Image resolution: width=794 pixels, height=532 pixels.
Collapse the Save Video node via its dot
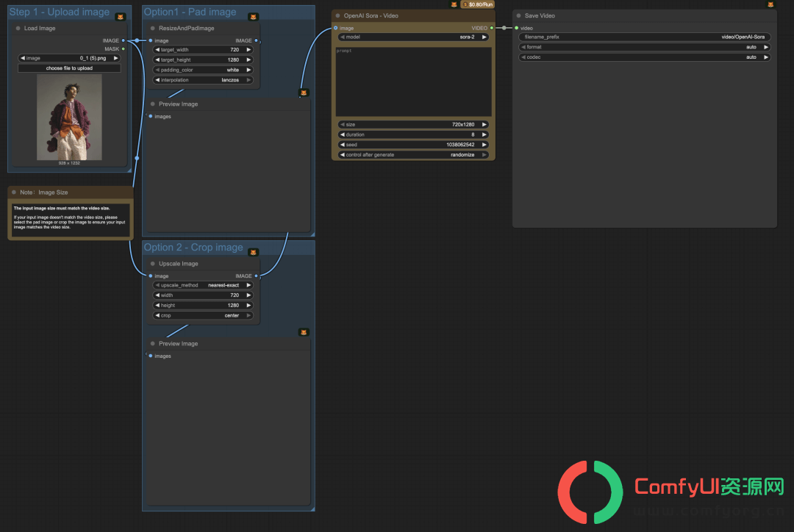pyautogui.click(x=518, y=15)
